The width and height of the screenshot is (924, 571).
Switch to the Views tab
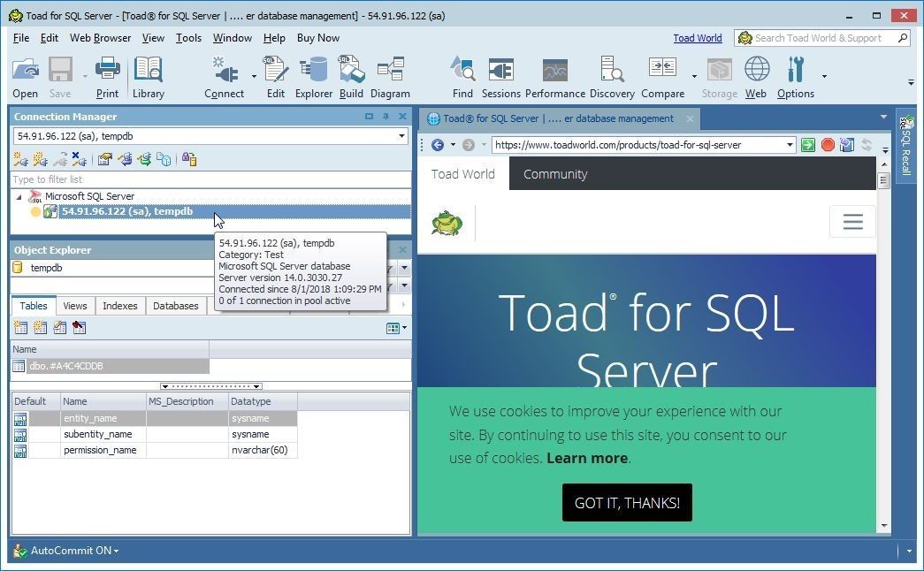tap(75, 306)
